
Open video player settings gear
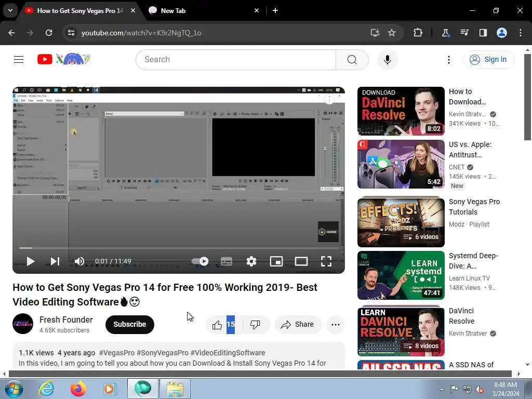click(x=251, y=261)
